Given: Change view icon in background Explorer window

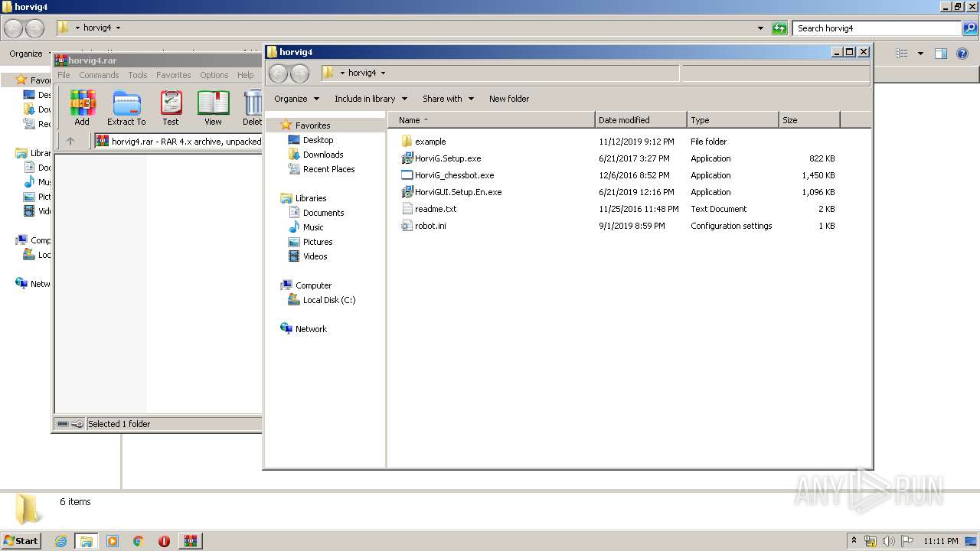Looking at the screenshot, I should 902,54.
